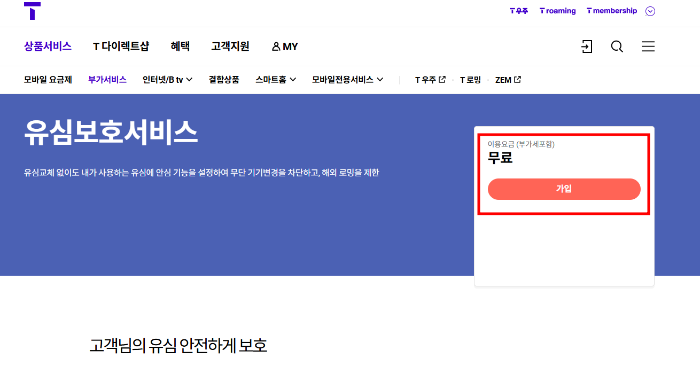This screenshot has width=700, height=379.
Task: Open the hamburger full menu icon
Action: [x=648, y=46]
